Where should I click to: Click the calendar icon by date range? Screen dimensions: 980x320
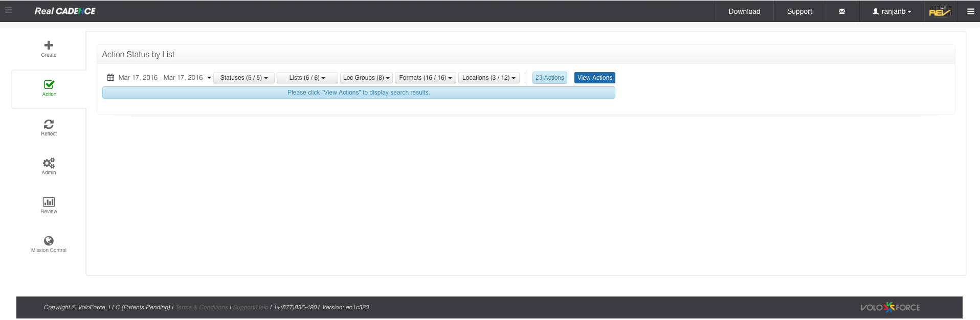pos(110,78)
